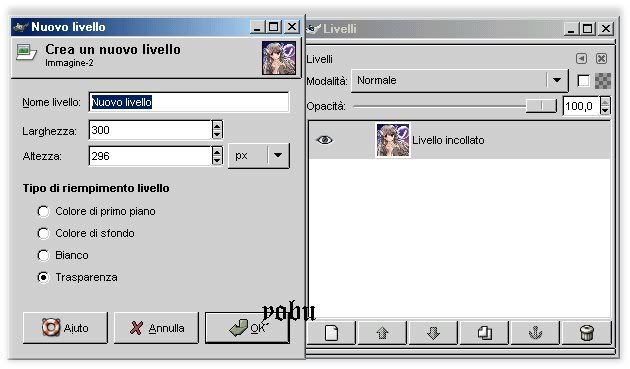The width and height of the screenshot is (630, 369).
Task: Click the Aiuto help button
Action: coord(65,328)
